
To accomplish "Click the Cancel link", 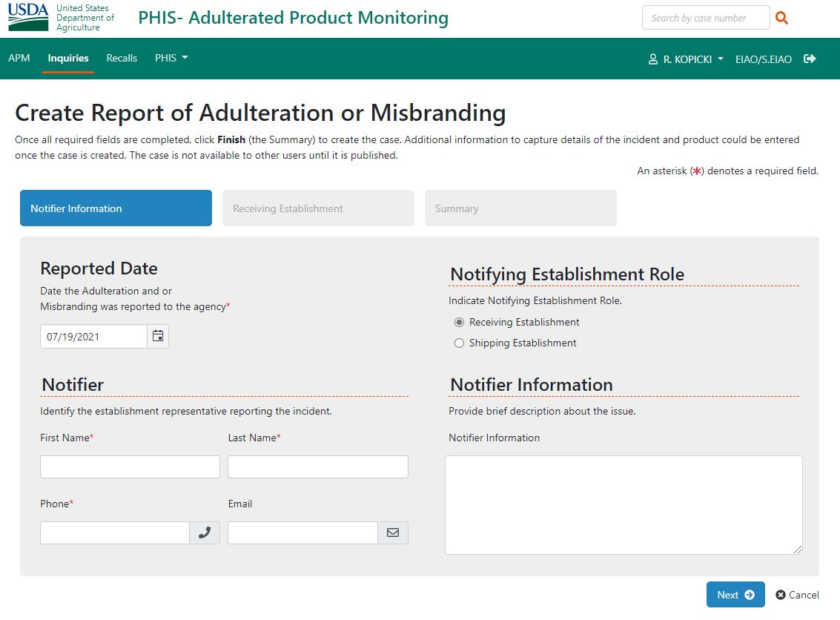I will (x=797, y=595).
